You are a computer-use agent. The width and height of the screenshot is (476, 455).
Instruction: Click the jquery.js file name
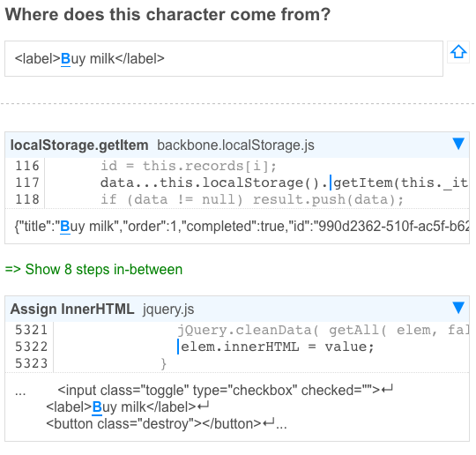(x=168, y=310)
